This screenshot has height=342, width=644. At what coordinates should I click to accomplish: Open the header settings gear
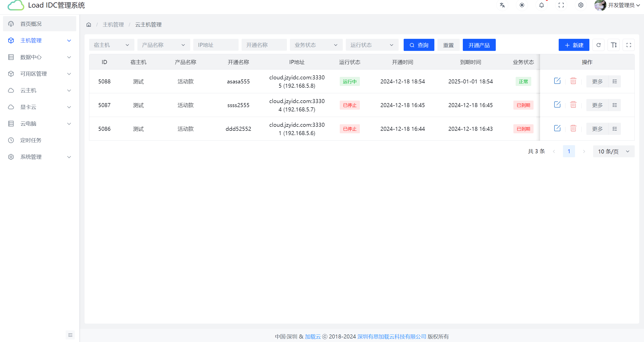[x=581, y=5]
